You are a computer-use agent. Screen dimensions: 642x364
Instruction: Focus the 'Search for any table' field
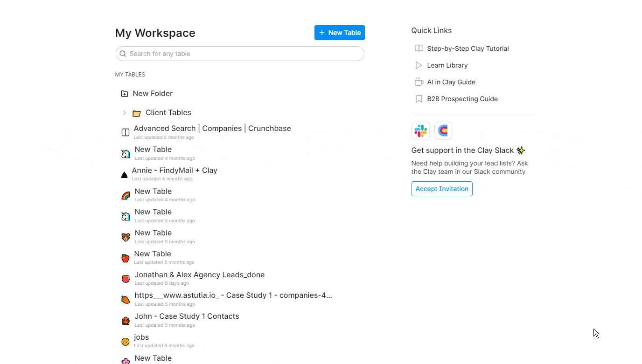[x=240, y=54]
